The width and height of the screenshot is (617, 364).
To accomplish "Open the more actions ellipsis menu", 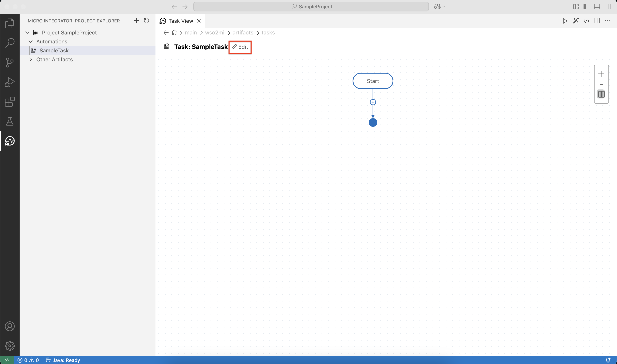I will (x=608, y=21).
